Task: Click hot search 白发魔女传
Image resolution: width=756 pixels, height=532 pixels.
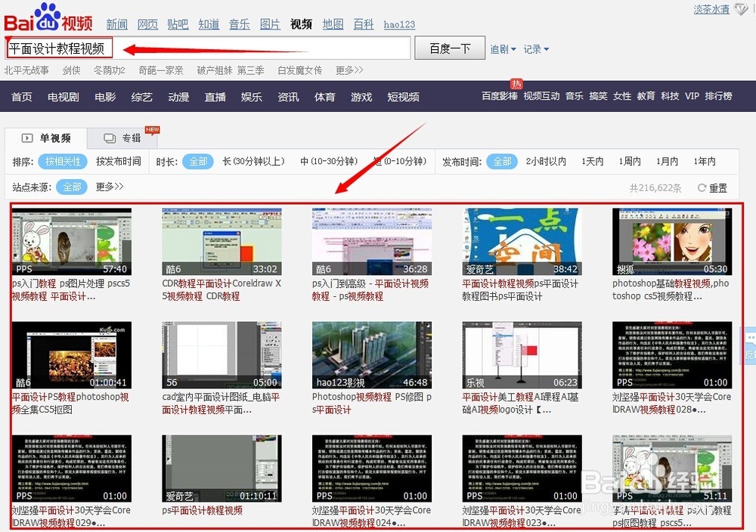Action: click(x=300, y=70)
